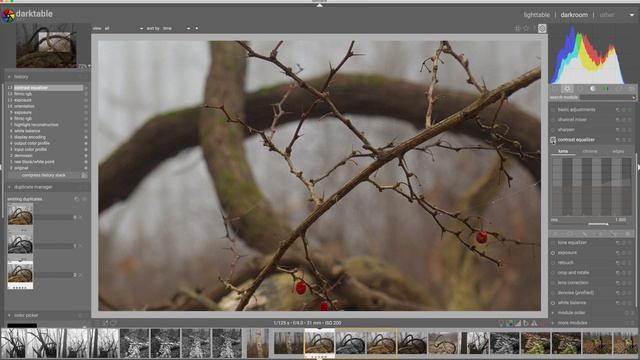Toggle the white balance module power button
Image resolution: width=640 pixels, height=360 pixels.
tap(553, 303)
